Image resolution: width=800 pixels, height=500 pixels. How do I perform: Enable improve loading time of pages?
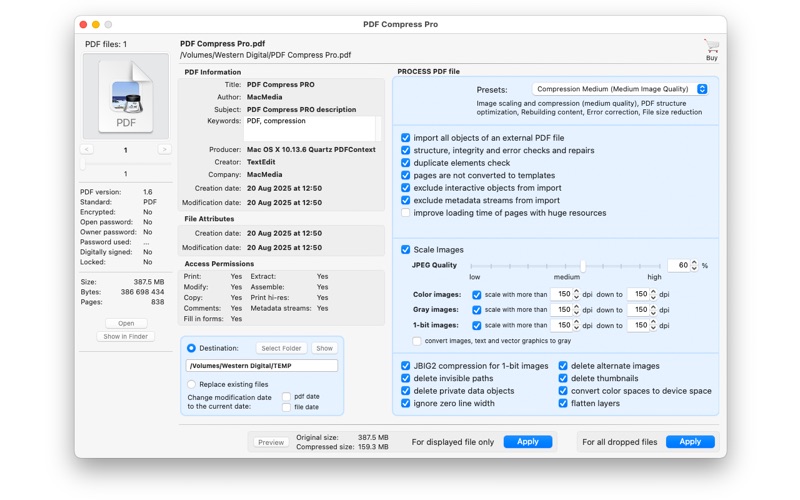click(x=406, y=213)
